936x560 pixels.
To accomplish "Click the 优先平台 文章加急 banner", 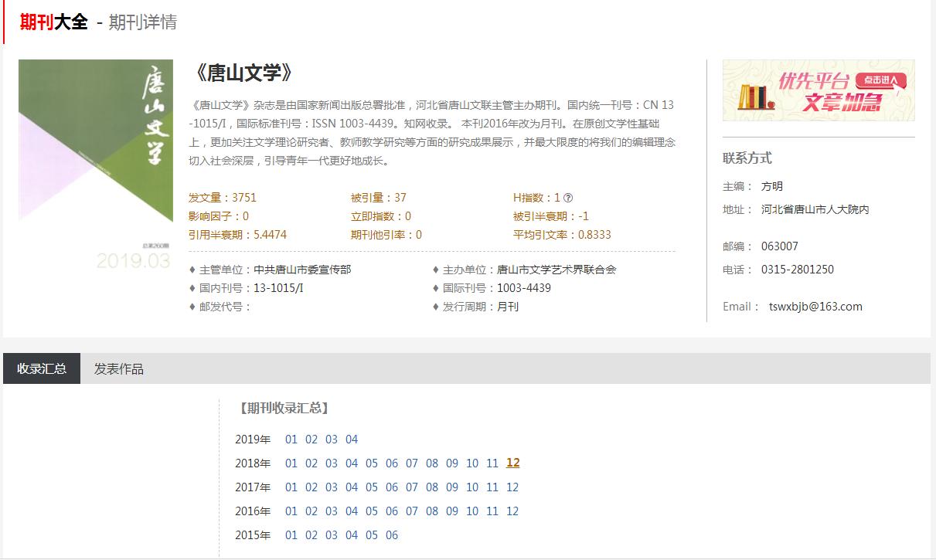I will (818, 90).
